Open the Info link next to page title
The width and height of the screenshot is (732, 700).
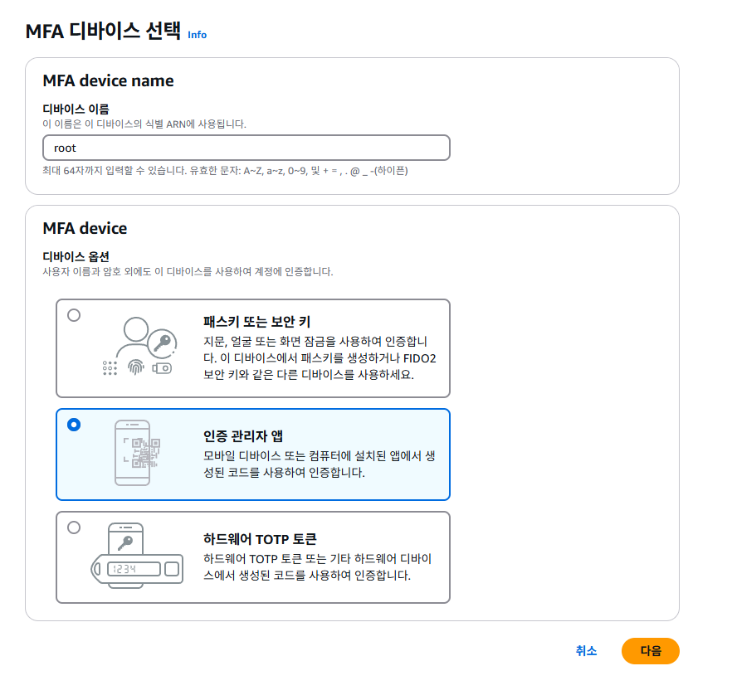(x=198, y=35)
